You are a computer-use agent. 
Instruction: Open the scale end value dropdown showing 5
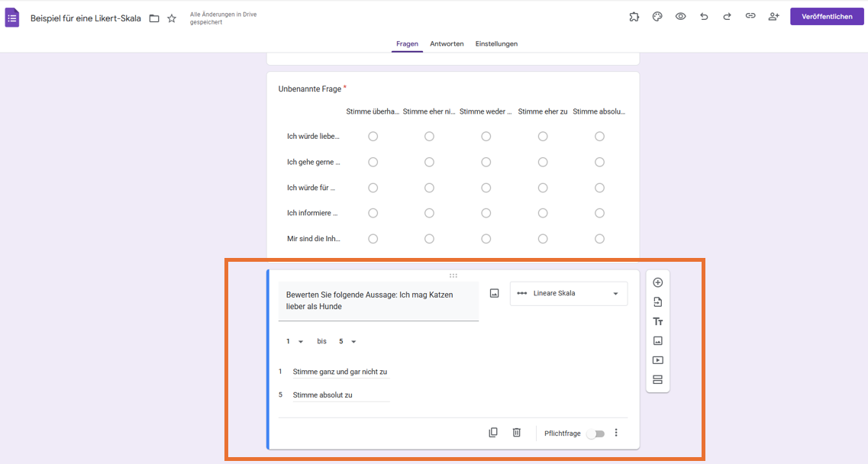(x=347, y=342)
